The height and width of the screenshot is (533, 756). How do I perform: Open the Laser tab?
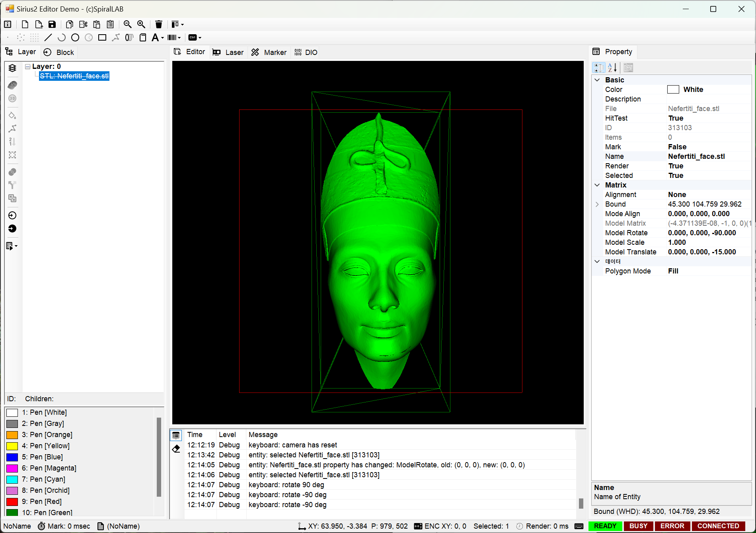pos(228,52)
